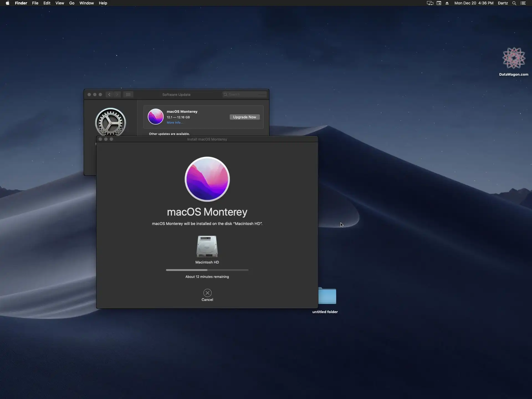This screenshot has width=532, height=399.
Task: Select the untitled folder on desktop
Action: (x=327, y=296)
